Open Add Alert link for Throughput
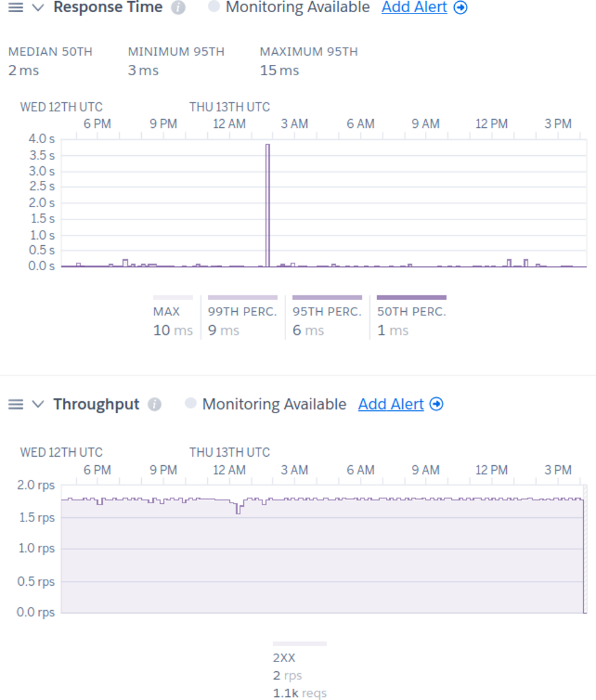The width and height of the screenshot is (596, 700). (391, 404)
